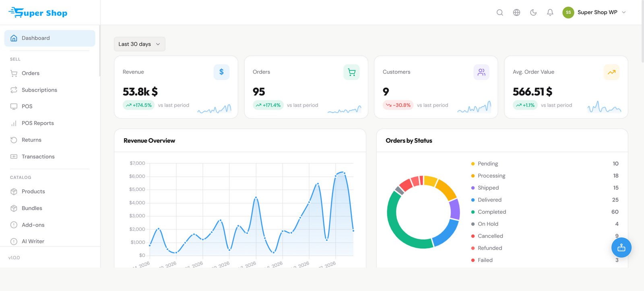Click the highest peak point in revenue chart
The width and height of the screenshot is (644, 291).
pyautogui.click(x=344, y=173)
